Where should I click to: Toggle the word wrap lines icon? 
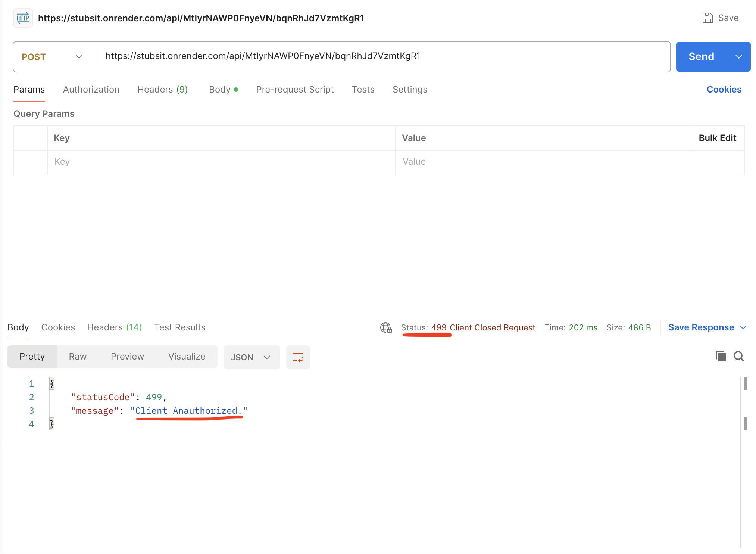click(x=298, y=357)
